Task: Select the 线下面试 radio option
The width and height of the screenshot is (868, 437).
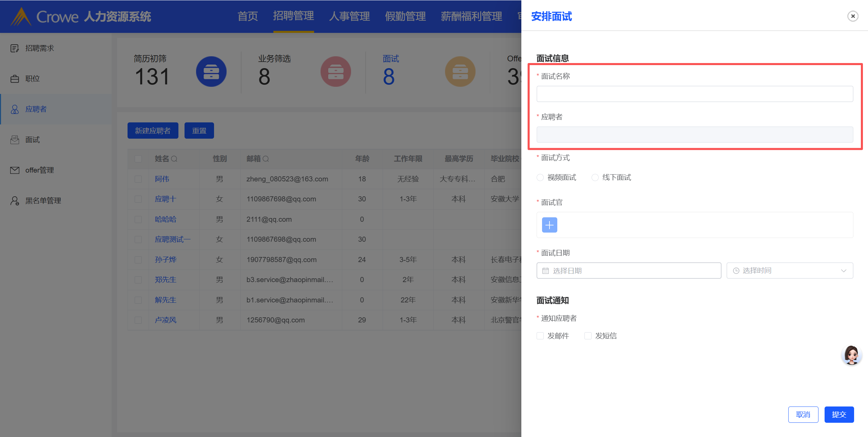Action: tap(595, 178)
